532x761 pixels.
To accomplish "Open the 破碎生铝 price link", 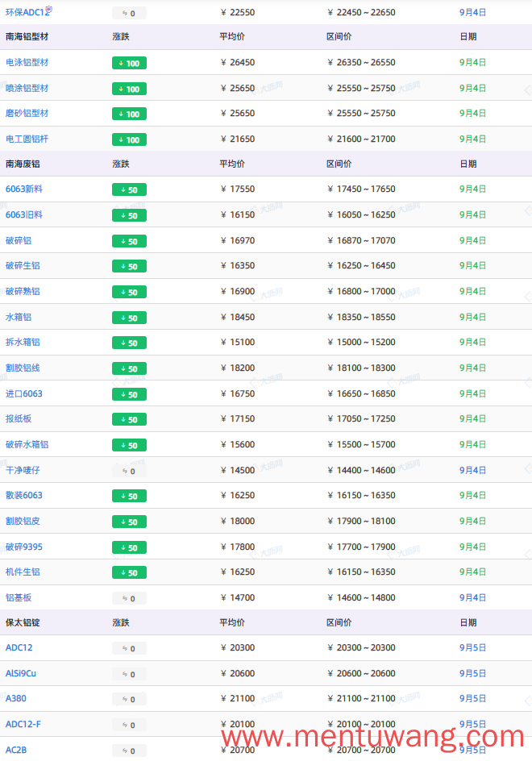I will tap(23, 266).
